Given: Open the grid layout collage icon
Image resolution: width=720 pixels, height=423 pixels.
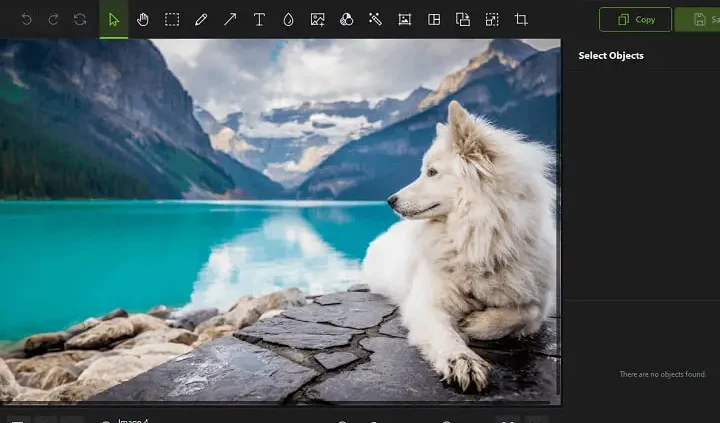Looking at the screenshot, I should coord(434,19).
